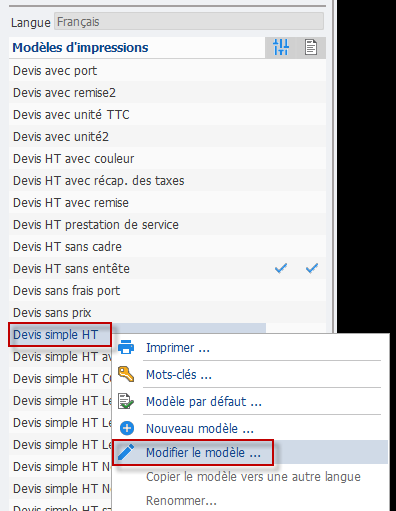Click the key icon for Mots-clés

[126, 374]
